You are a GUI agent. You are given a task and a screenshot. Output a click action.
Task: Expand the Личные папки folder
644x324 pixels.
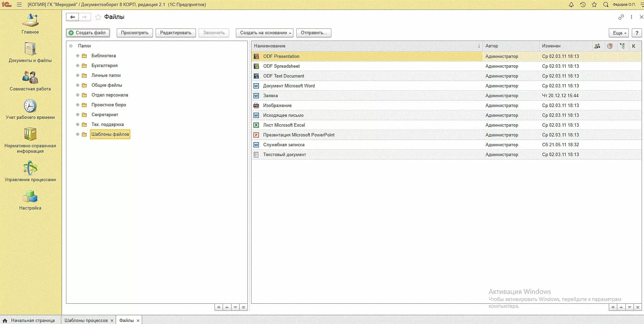[x=77, y=75]
